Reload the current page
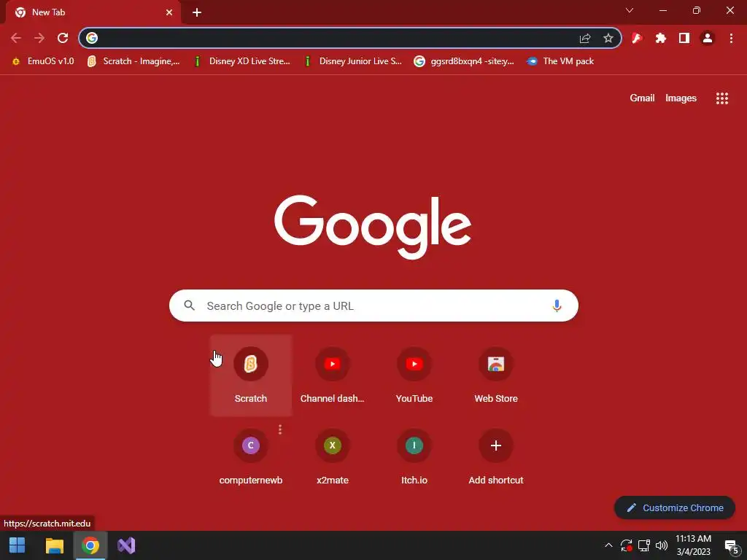Viewport: 747px width, 560px height. point(63,38)
